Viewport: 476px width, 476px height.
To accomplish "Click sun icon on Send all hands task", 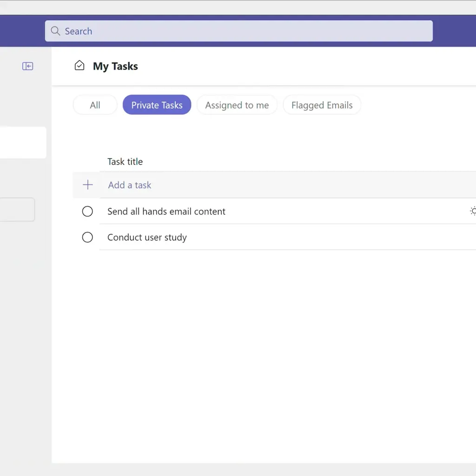I will [473, 212].
